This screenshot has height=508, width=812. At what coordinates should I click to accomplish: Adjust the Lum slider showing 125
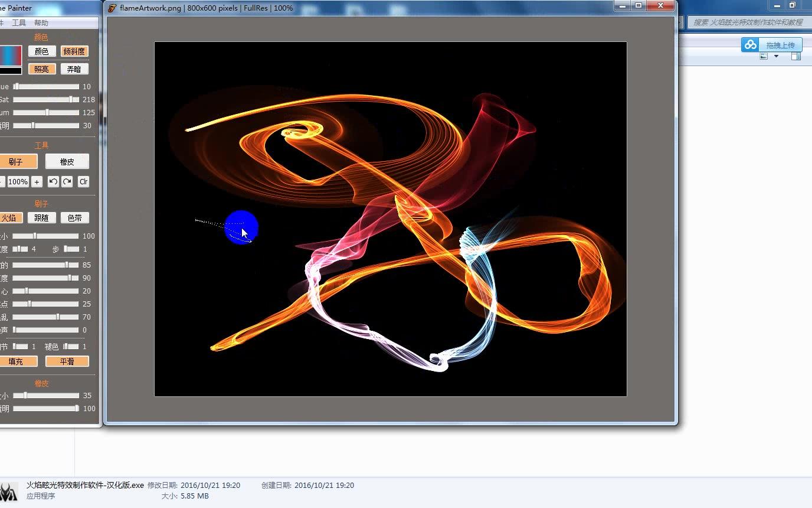click(x=46, y=113)
